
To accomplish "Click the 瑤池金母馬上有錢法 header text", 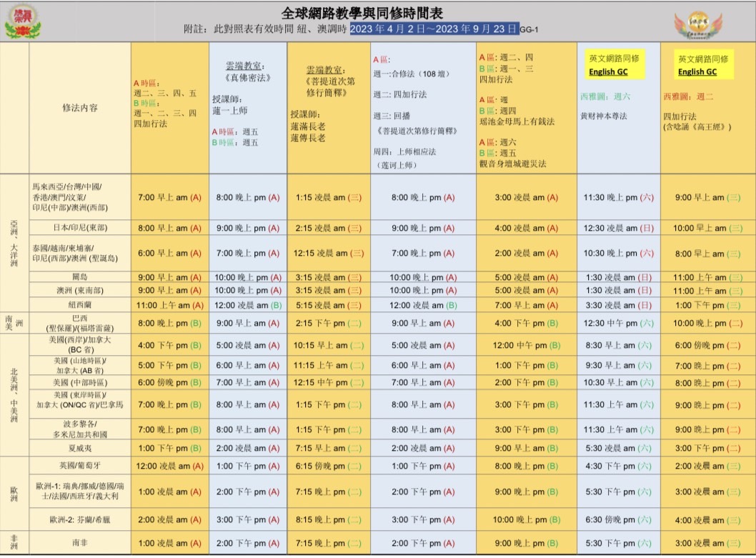I will (x=516, y=121).
